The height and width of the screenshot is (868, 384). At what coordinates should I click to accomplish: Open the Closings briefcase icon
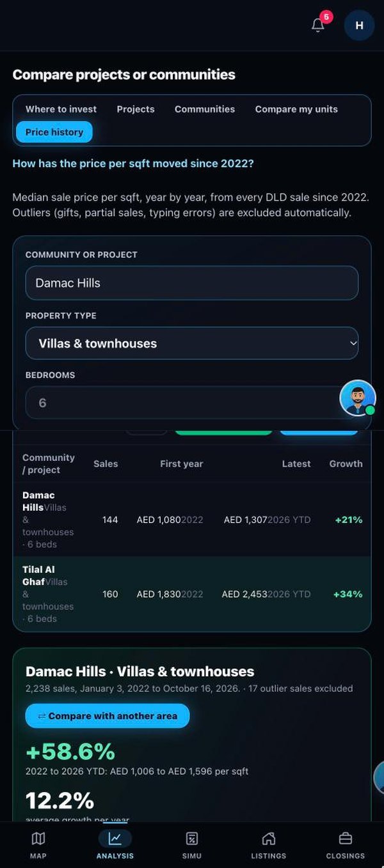(x=346, y=839)
